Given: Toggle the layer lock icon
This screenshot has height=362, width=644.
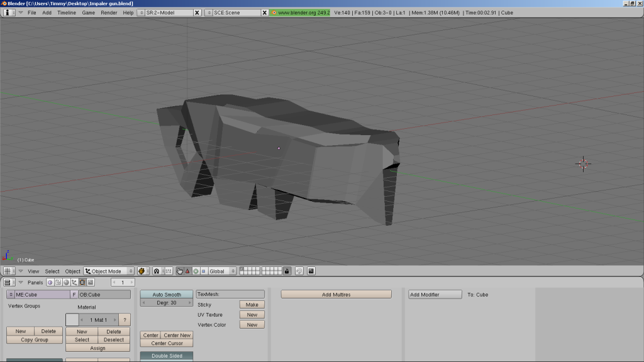Looking at the screenshot, I should [287, 271].
